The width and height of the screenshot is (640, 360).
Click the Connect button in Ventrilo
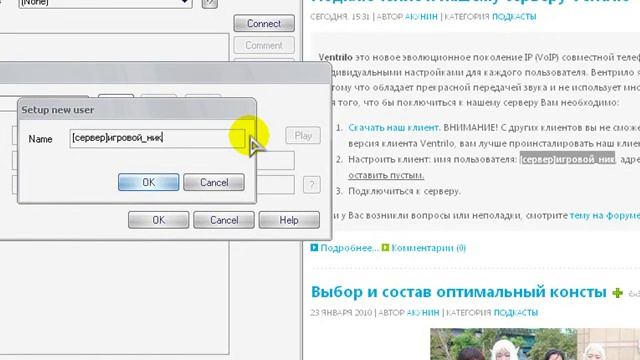click(264, 23)
